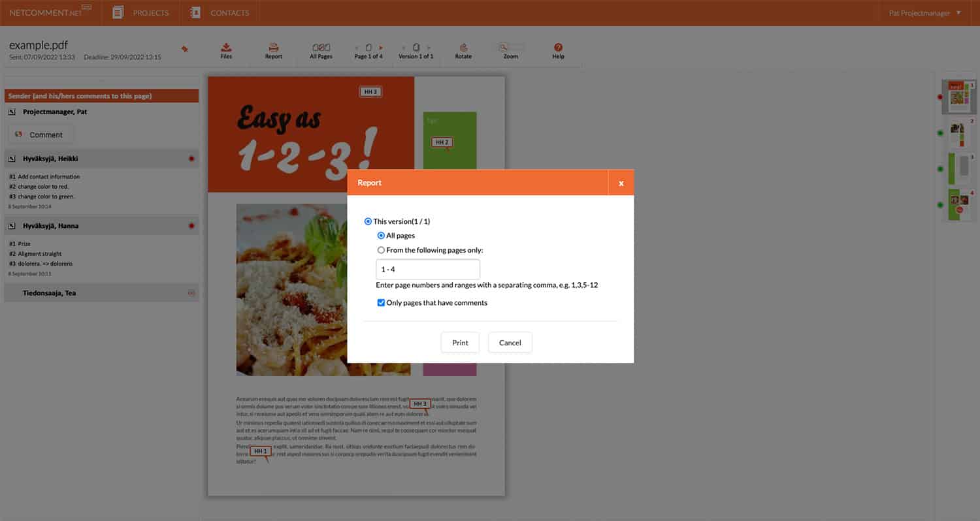Show All Pages view icon
This screenshot has height=521, width=980.
[x=321, y=48]
